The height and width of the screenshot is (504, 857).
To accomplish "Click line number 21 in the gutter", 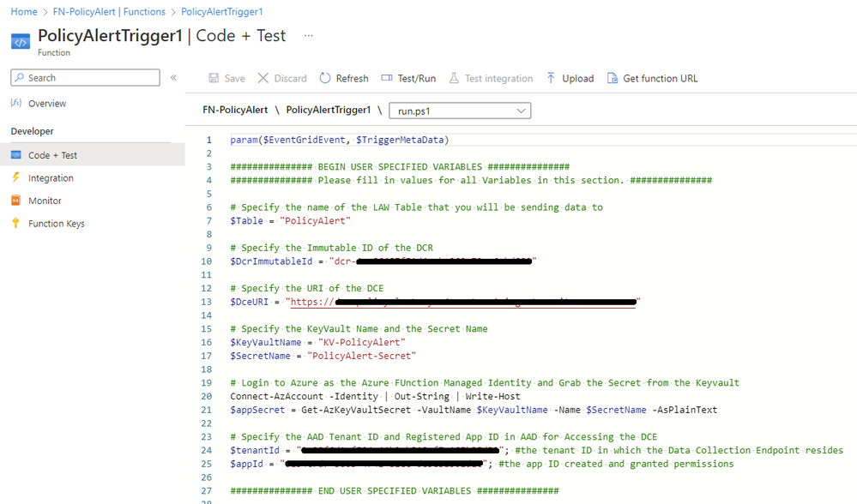I will coord(206,410).
